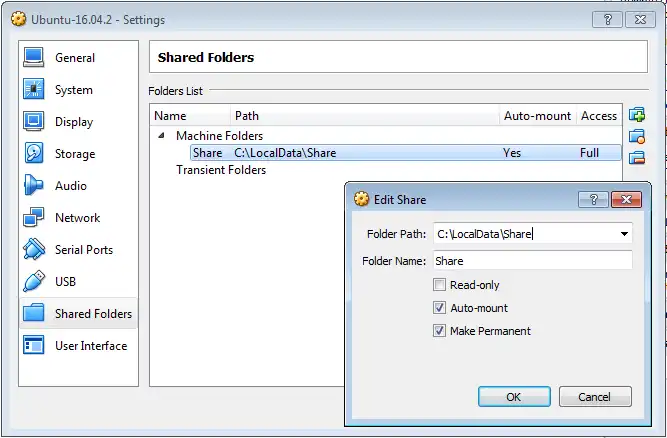Add a new shared folder icon

coord(637,115)
